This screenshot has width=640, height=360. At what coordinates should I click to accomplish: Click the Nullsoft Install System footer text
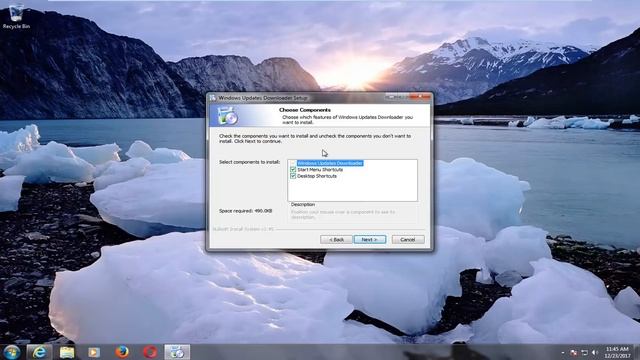[x=243, y=229]
